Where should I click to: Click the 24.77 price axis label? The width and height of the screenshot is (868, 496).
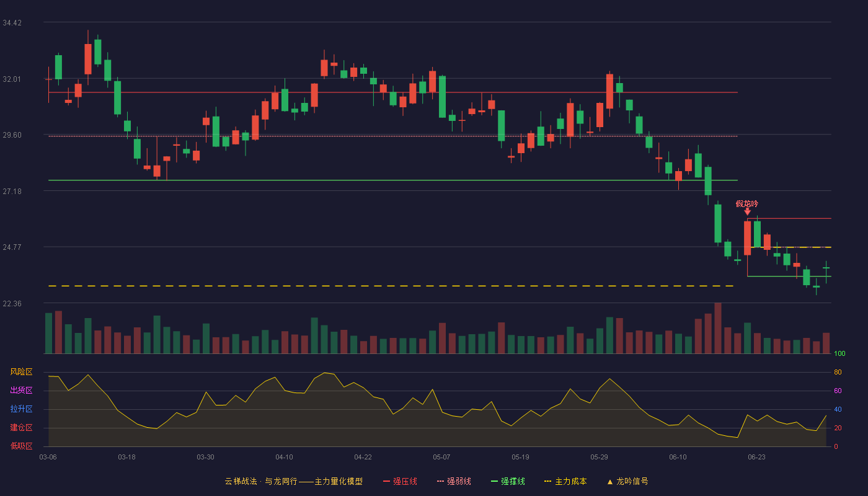click(12, 247)
